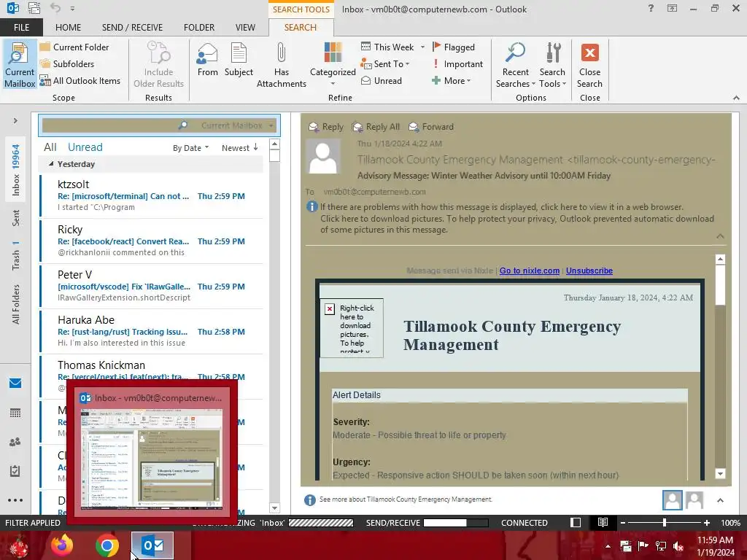Adjust the zoom slider
This screenshot has width=747, height=560.
[x=664, y=522]
